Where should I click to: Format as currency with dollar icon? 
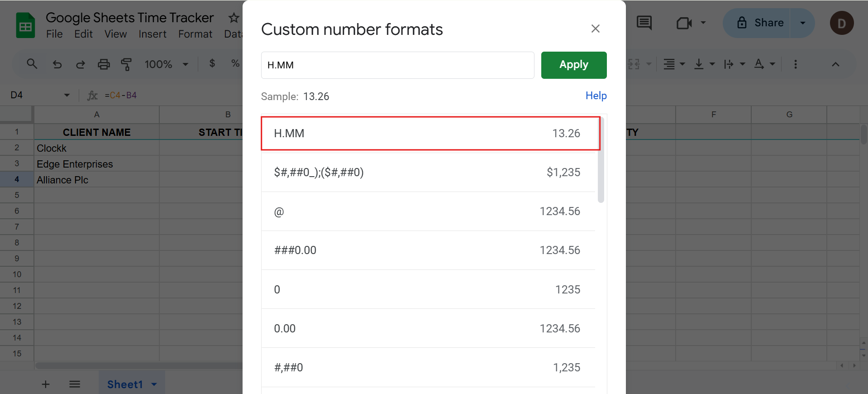(x=212, y=63)
